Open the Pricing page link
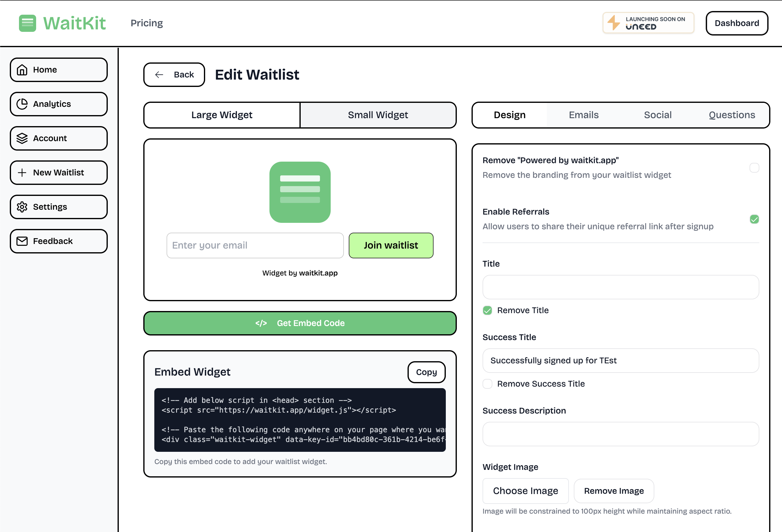The image size is (782, 532). tap(147, 23)
